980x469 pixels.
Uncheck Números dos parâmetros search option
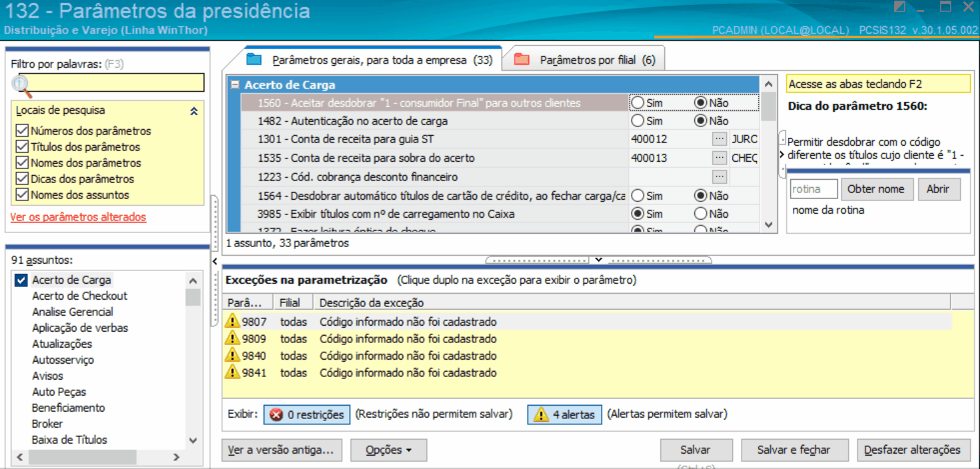click(x=21, y=131)
